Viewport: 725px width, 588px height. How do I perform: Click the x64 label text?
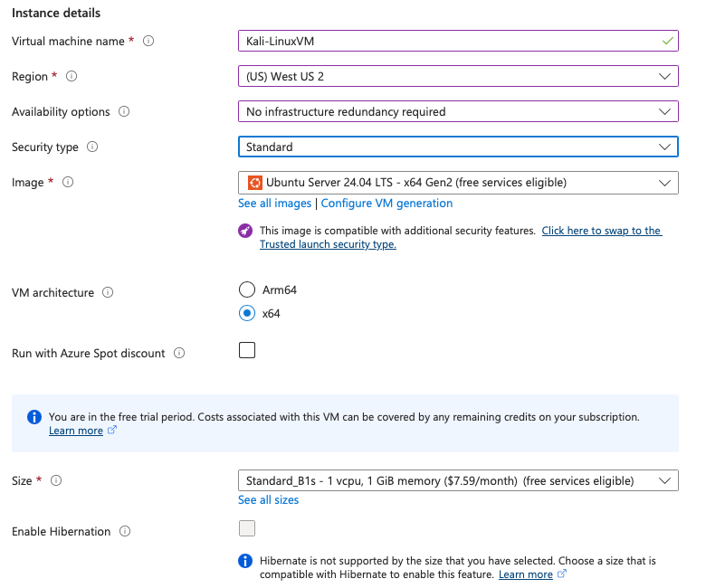pyautogui.click(x=271, y=314)
